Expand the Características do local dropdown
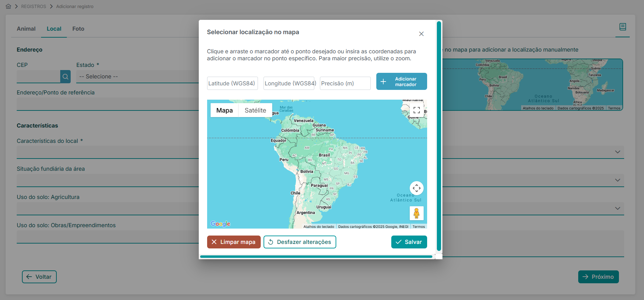The height and width of the screenshot is (300, 644). click(x=617, y=152)
